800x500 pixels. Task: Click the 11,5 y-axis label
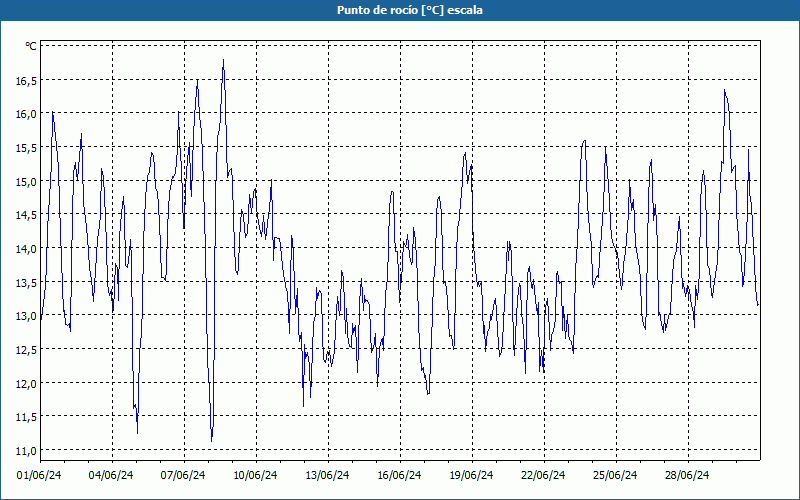click(27, 417)
